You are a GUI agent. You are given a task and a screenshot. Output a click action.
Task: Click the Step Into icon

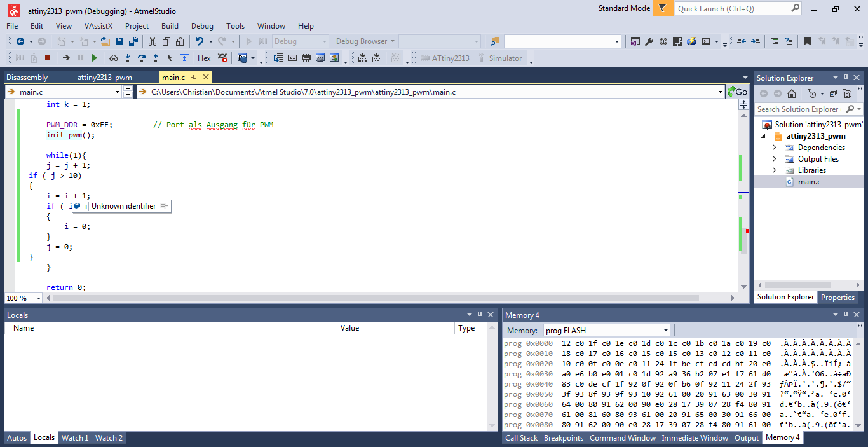coord(128,58)
